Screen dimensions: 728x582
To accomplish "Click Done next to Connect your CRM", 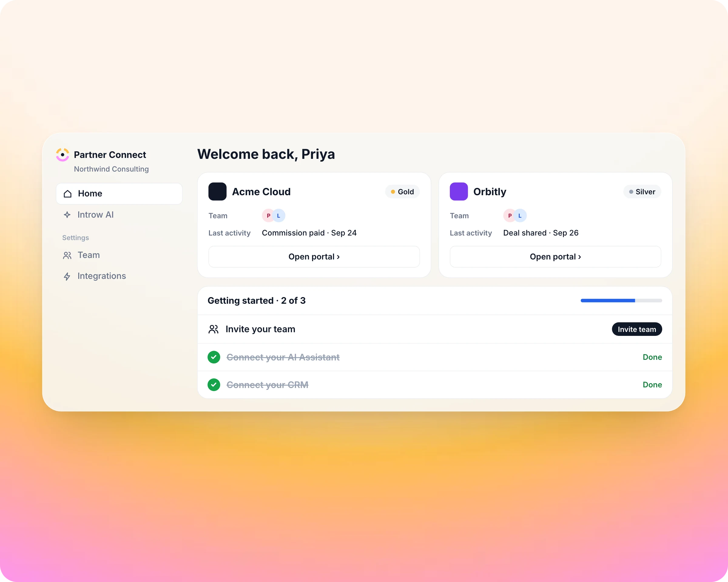I will point(652,385).
